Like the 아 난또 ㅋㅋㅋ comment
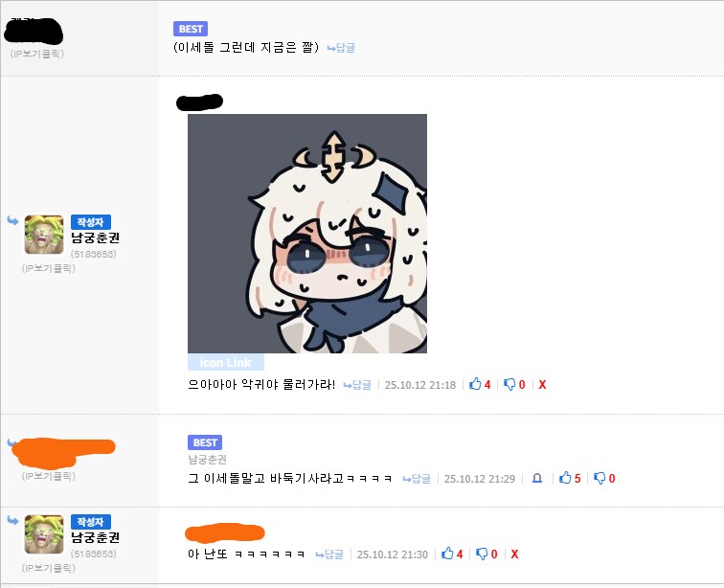This screenshot has height=588, width=724. click(452, 554)
